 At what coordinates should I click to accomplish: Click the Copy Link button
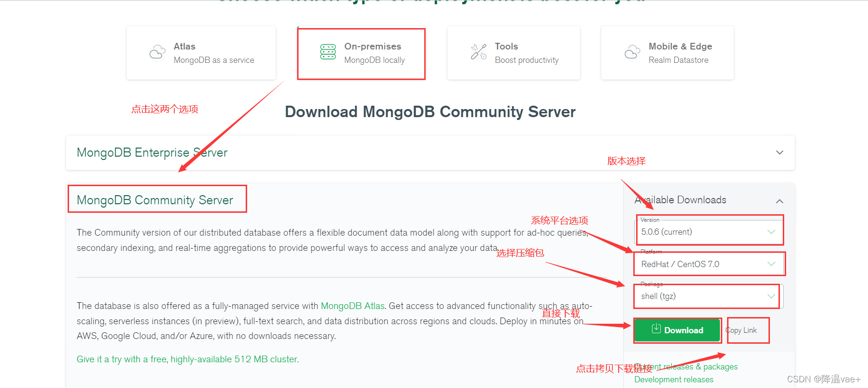click(741, 330)
